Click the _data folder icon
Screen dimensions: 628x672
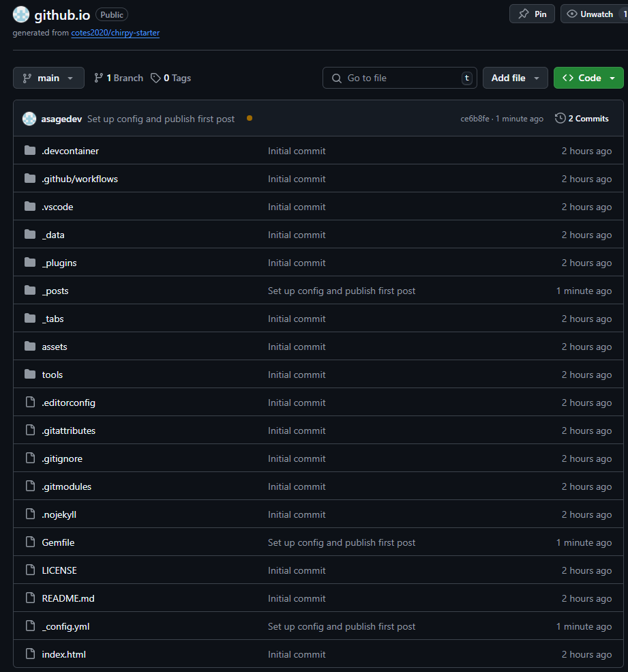30,235
